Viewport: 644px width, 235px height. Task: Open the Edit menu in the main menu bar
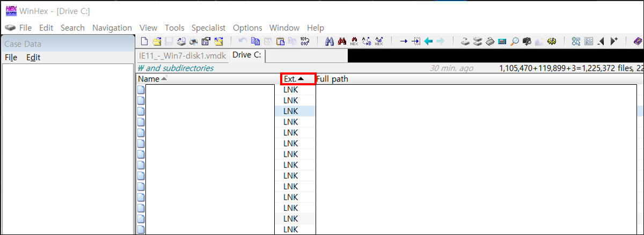46,27
